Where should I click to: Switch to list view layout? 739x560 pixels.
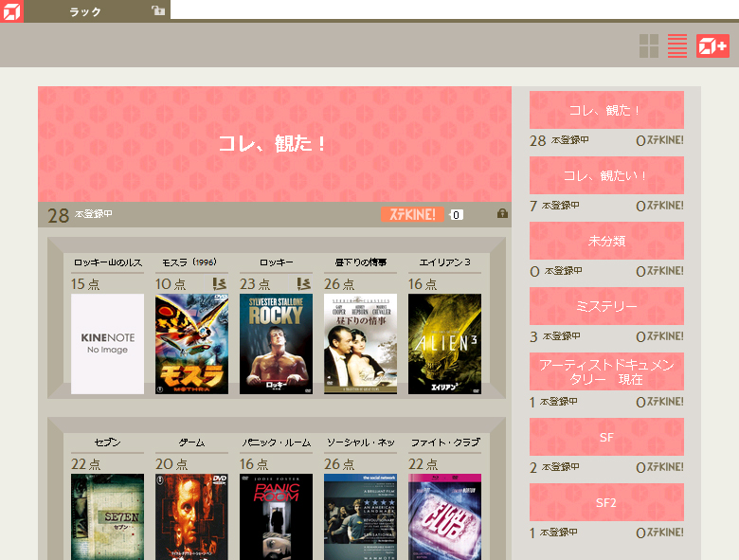pyautogui.click(x=677, y=45)
